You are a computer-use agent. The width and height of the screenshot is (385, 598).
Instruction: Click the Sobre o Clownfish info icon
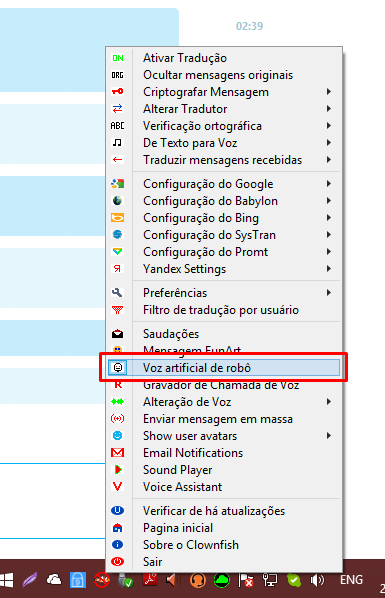click(118, 545)
